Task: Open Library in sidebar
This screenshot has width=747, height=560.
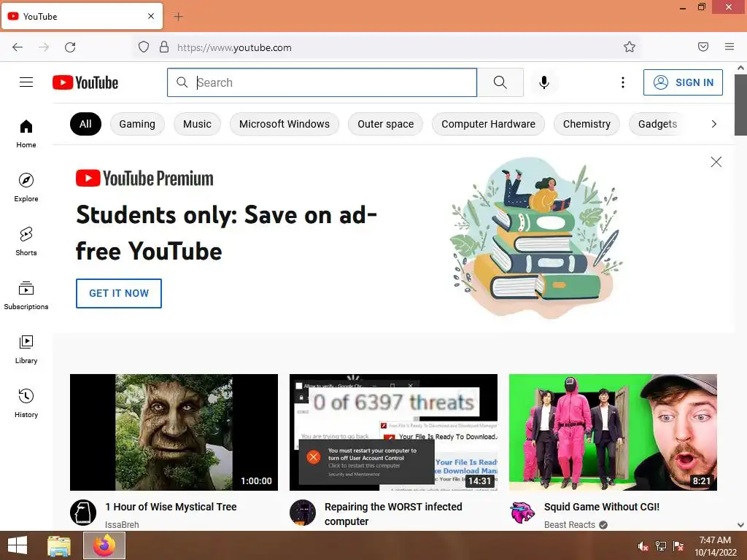Action: pyautogui.click(x=26, y=349)
